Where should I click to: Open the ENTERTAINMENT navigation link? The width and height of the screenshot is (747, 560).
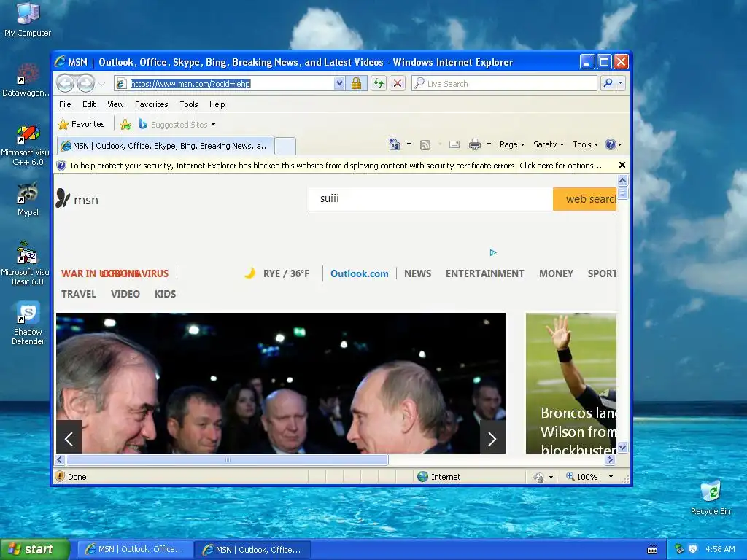click(x=484, y=273)
